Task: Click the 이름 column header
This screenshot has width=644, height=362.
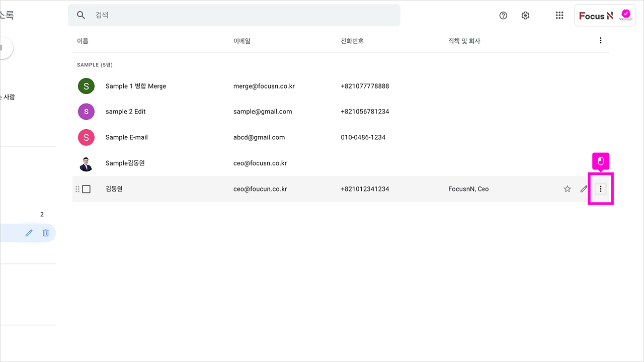Action: [83, 41]
